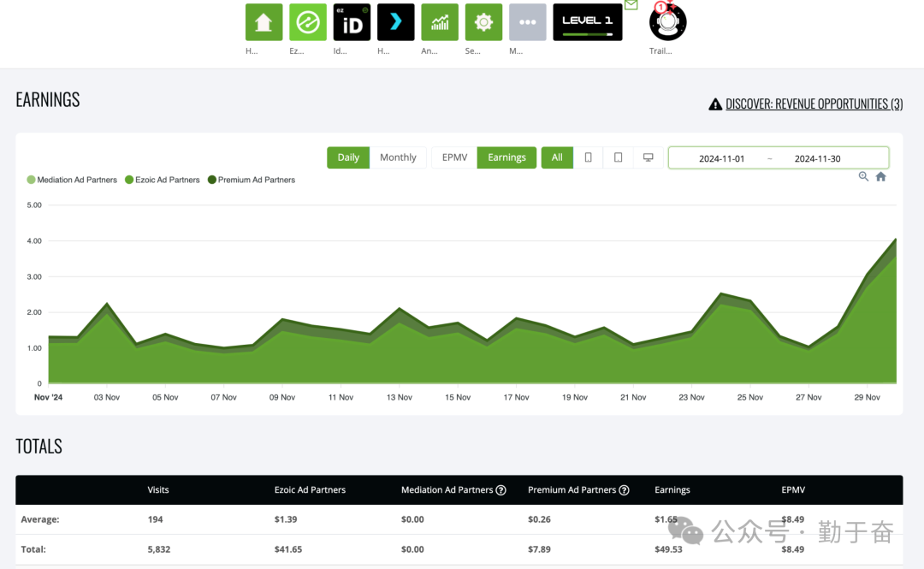This screenshot has height=569, width=924.
Task: Click the astronaut Trailblazer avatar
Action: point(667,23)
